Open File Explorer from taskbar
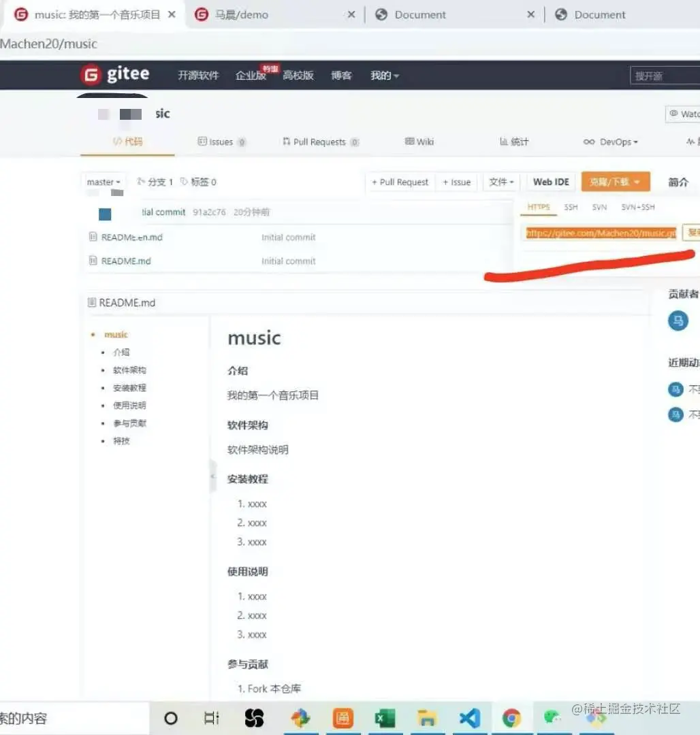The image size is (700, 735). (427, 718)
